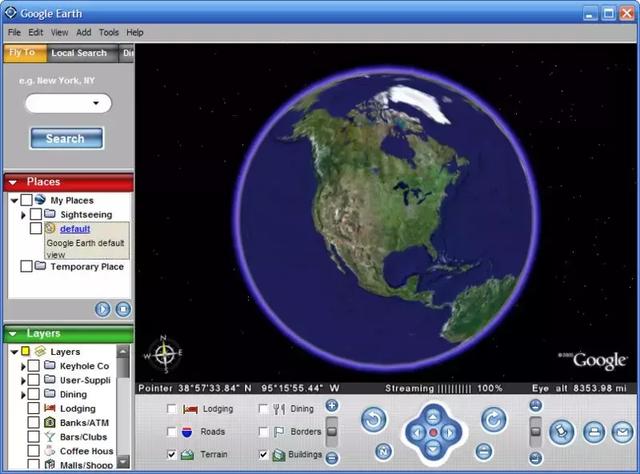This screenshot has width=640, height=474.
Task: Open the Add menu
Action: (x=84, y=32)
